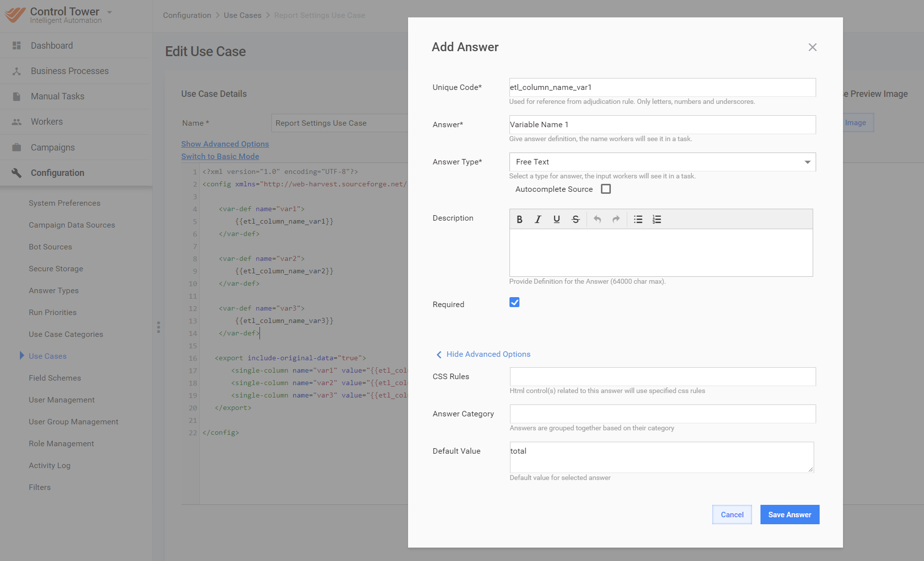Click the CSS Rules input field
The width and height of the screenshot is (924, 561).
663,377
